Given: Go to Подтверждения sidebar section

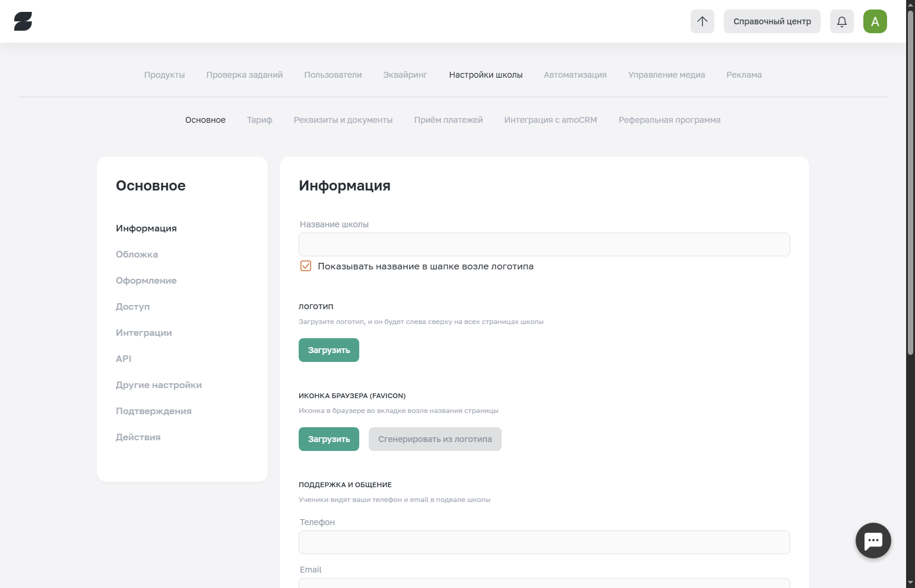Looking at the screenshot, I should [x=153, y=411].
